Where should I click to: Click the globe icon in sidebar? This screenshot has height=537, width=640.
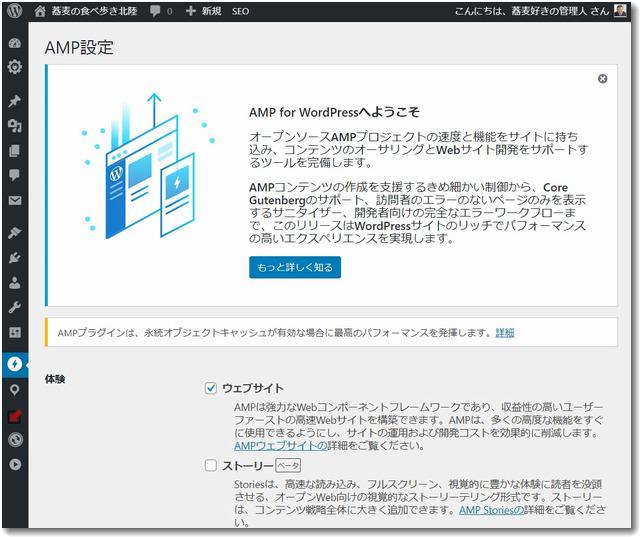[15, 440]
